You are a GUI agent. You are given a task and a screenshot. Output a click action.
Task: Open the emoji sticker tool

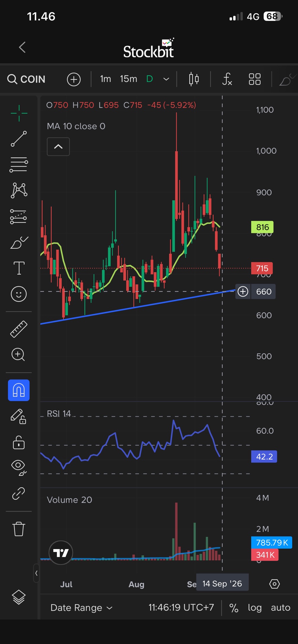tap(19, 294)
